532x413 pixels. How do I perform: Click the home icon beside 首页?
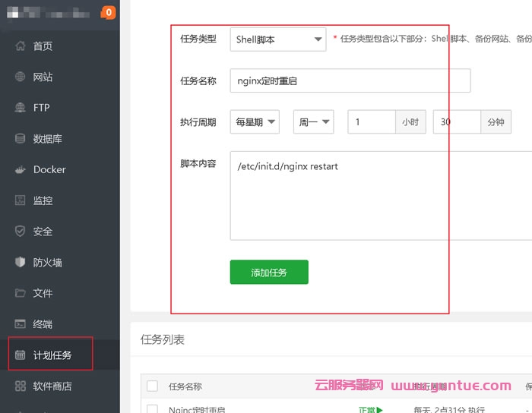[x=21, y=46]
